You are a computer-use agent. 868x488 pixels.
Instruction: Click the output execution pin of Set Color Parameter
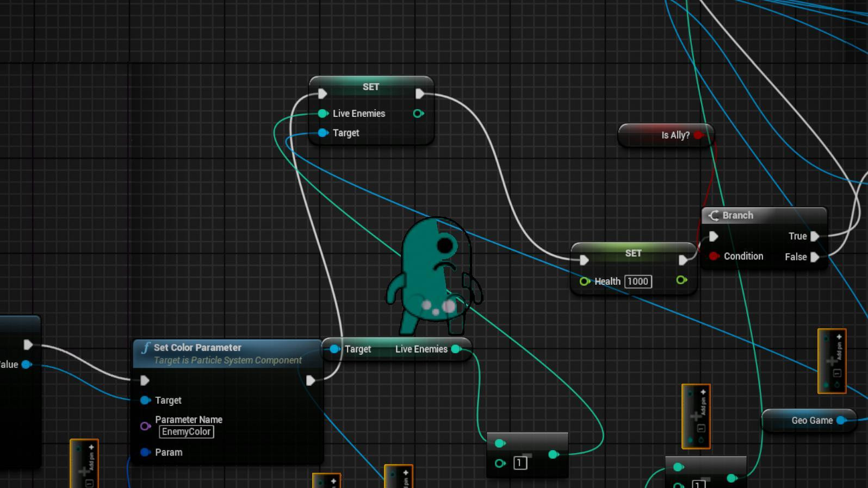310,380
